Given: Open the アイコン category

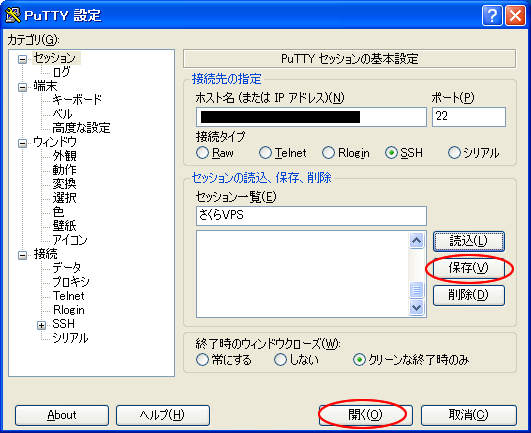Looking at the screenshot, I should (x=70, y=240).
